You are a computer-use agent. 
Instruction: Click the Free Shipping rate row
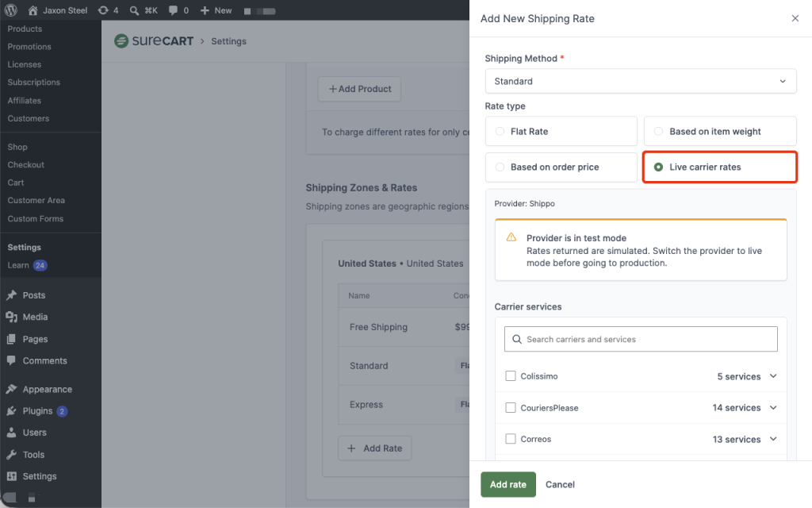click(404, 327)
